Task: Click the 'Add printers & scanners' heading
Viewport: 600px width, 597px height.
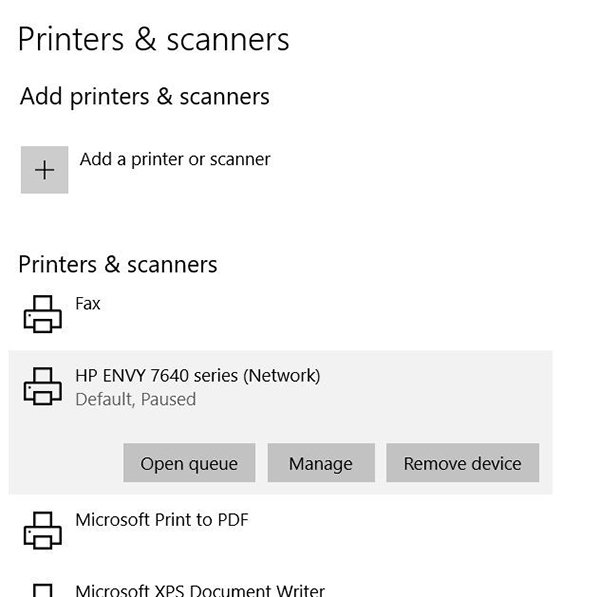Action: point(144,97)
